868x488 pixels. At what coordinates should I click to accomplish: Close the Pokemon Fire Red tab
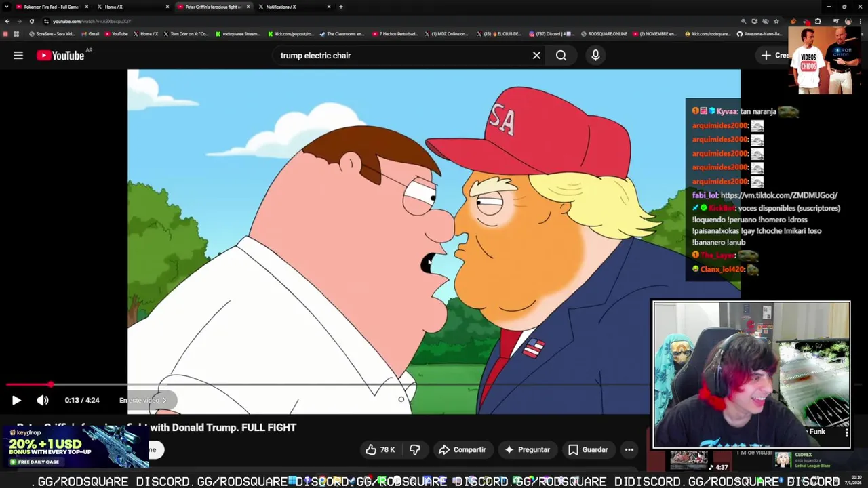(x=86, y=7)
